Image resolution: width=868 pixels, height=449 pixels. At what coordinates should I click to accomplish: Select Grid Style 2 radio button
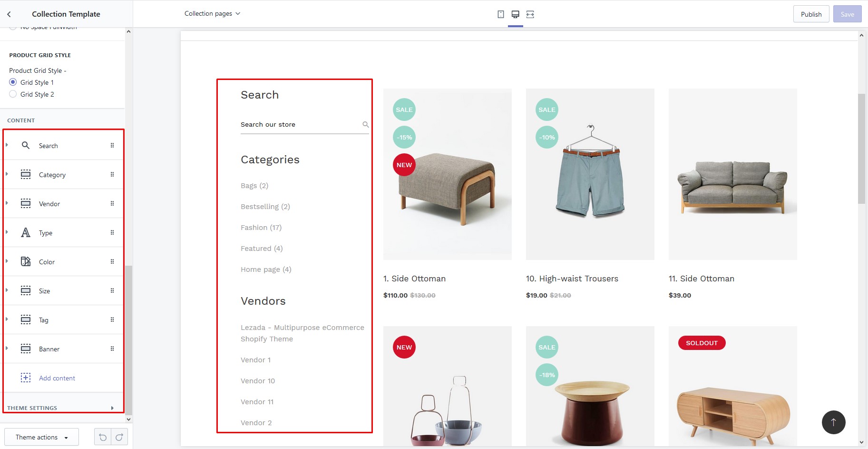13,94
